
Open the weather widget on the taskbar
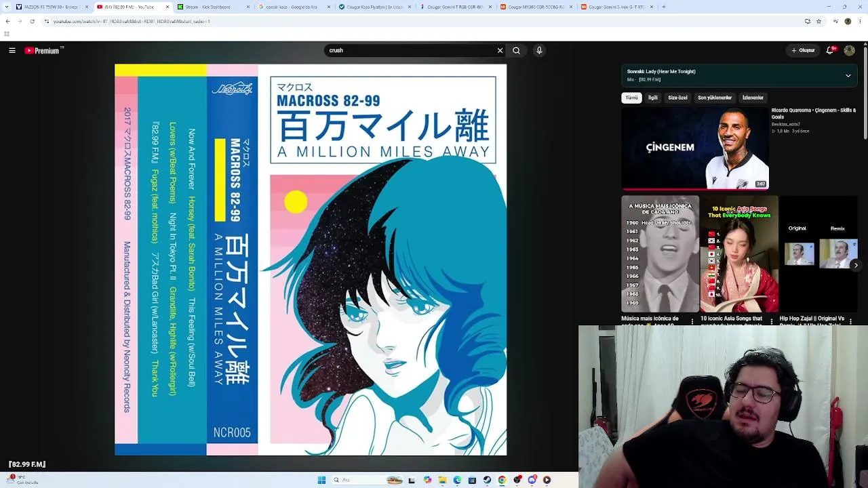(x=24, y=479)
